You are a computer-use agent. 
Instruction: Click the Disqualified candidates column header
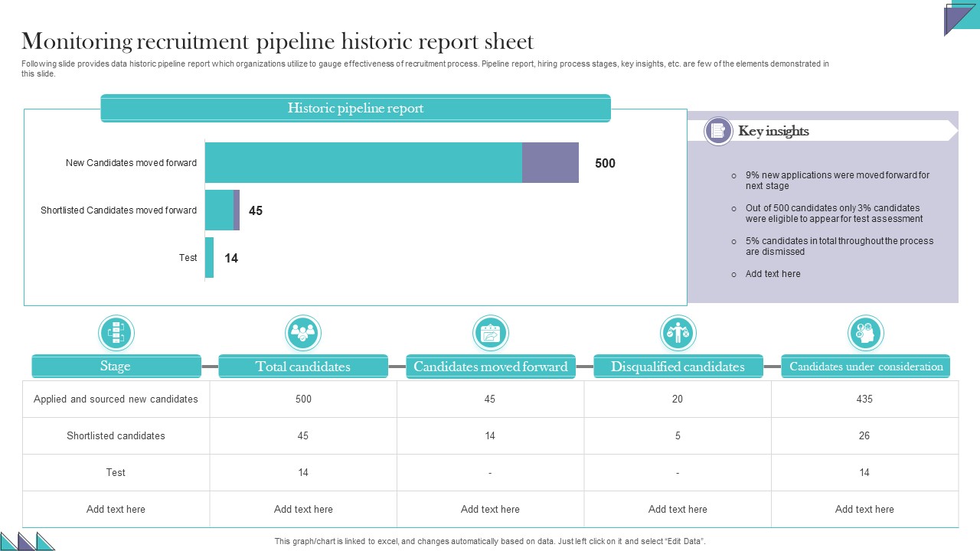[x=678, y=367]
